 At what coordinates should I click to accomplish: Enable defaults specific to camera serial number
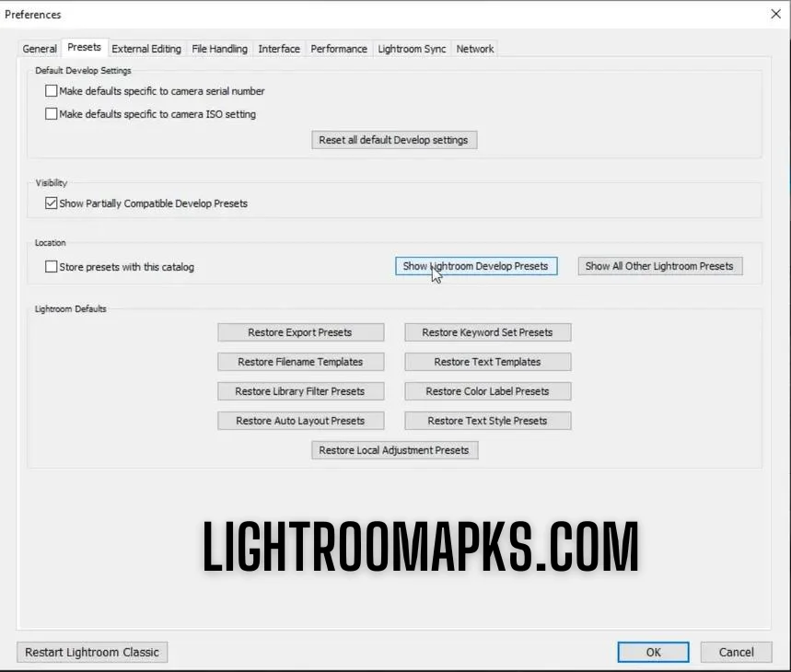[x=51, y=91]
